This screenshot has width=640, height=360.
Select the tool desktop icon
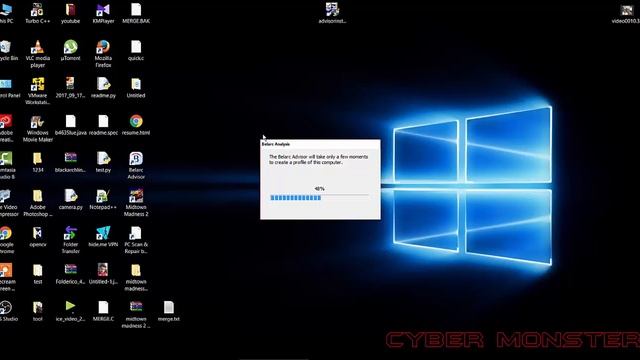(37, 308)
